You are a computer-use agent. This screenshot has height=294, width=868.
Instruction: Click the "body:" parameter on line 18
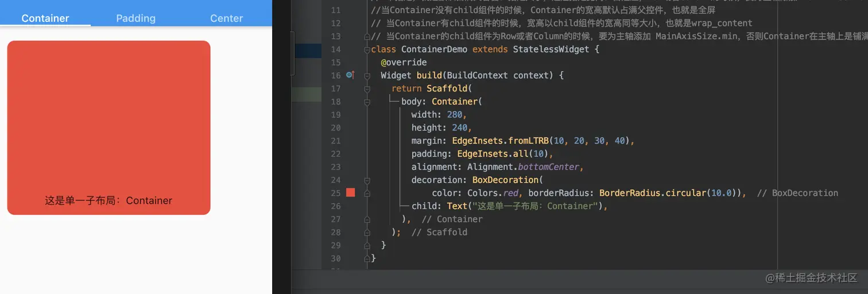tap(414, 102)
